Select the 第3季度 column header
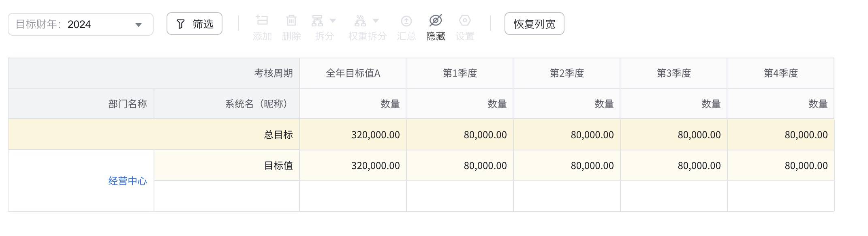The image size is (868, 236). tap(673, 73)
